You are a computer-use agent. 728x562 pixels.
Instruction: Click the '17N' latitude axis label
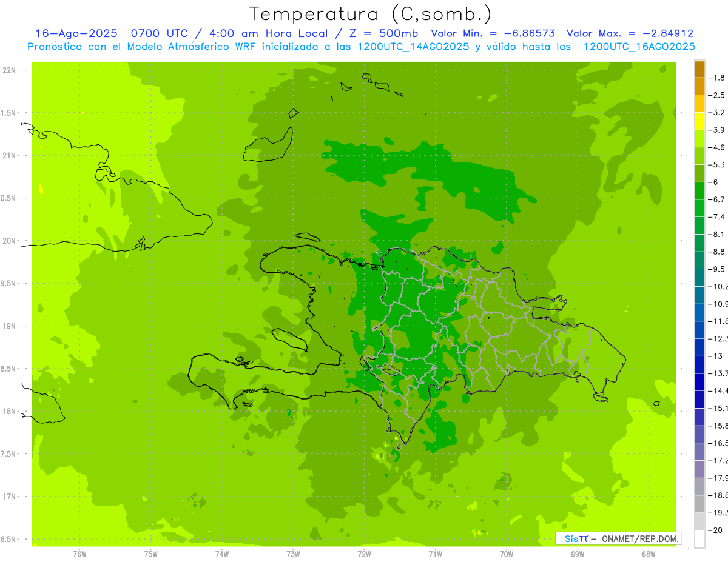(x=9, y=497)
